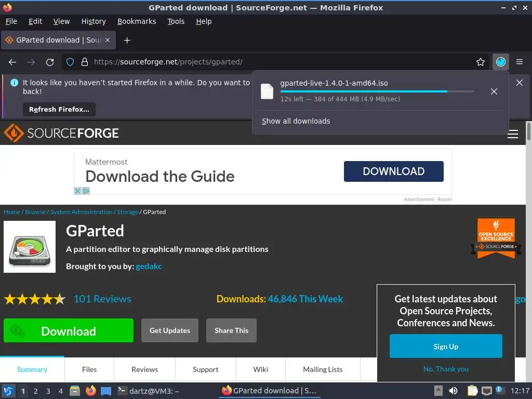Cancel the gparted-live ISO download

click(x=494, y=91)
